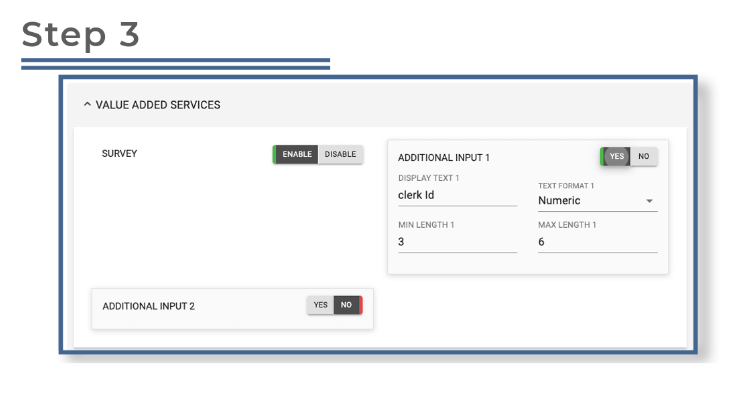The image size is (747, 402).
Task: Focus the Display Text 1 field with clerk Id
Action: click(456, 196)
